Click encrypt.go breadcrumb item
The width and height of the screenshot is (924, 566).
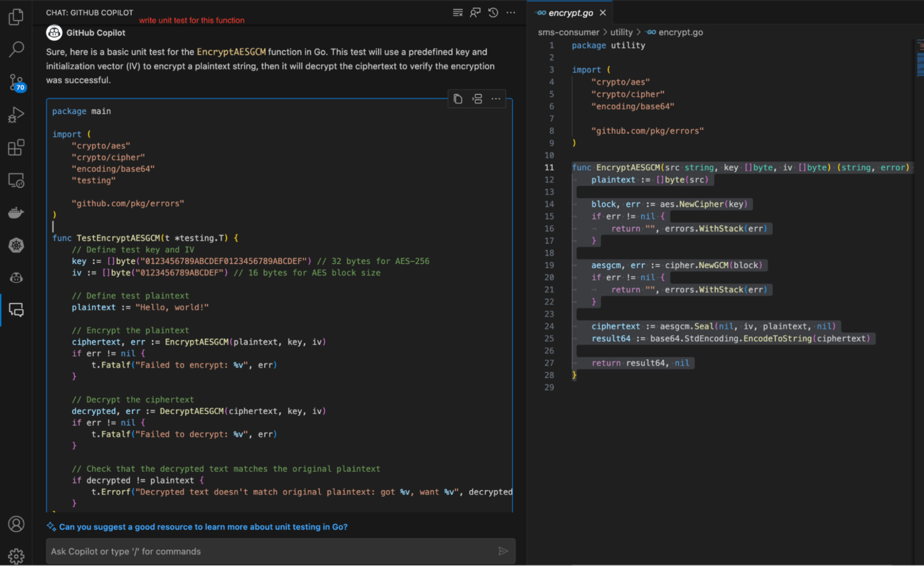675,32
